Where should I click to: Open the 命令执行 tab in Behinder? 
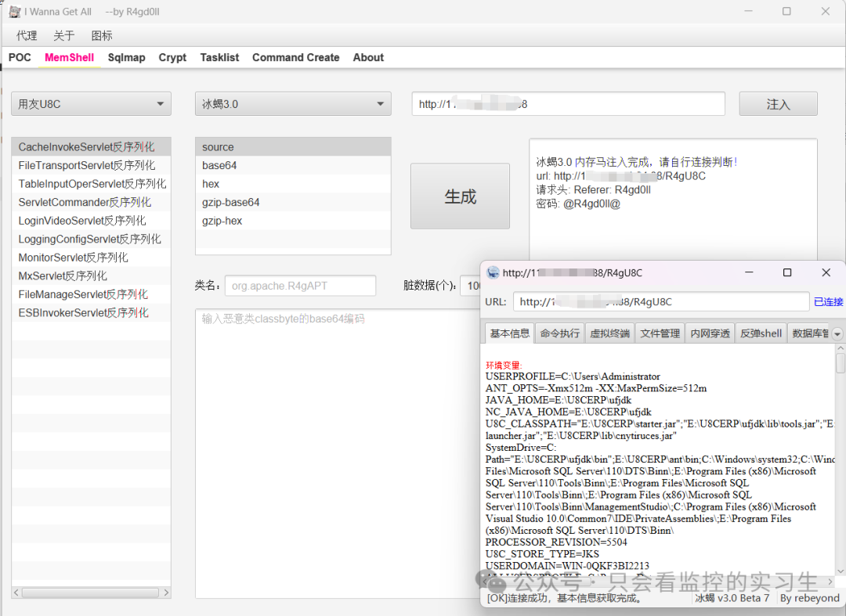click(559, 333)
